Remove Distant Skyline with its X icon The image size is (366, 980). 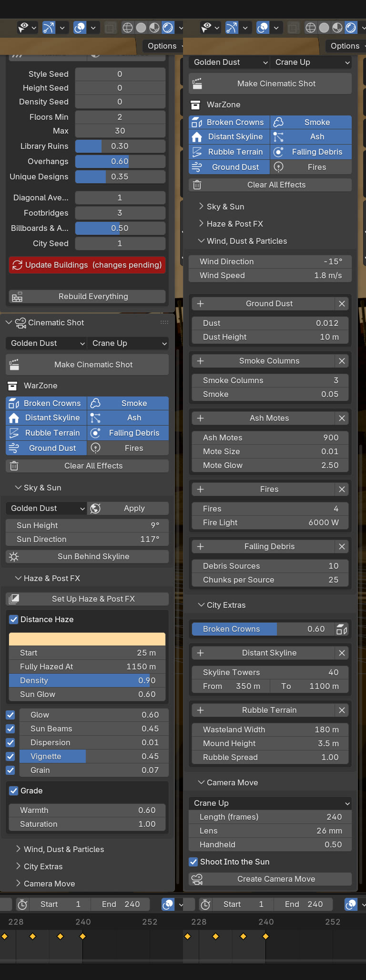pyautogui.click(x=342, y=653)
